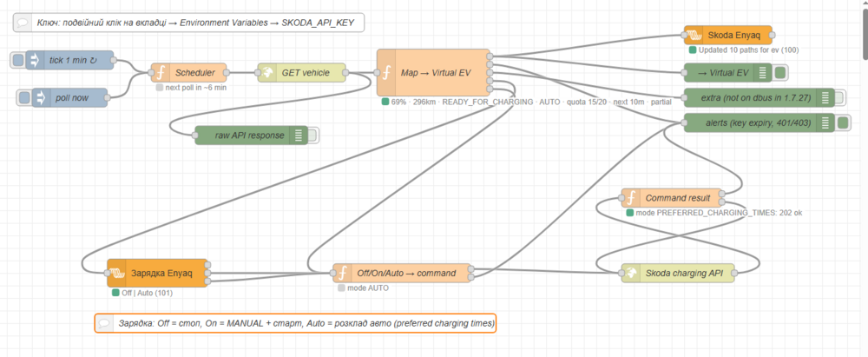The height and width of the screenshot is (357, 868).
Task: Click the Victron icon on Skoda Enyaq node
Action: pyautogui.click(x=693, y=35)
